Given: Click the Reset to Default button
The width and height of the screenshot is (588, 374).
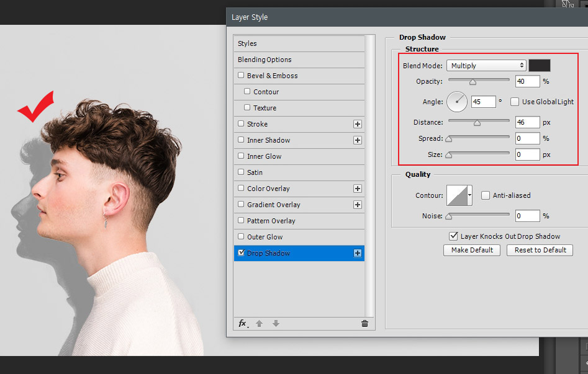Looking at the screenshot, I should tap(540, 250).
